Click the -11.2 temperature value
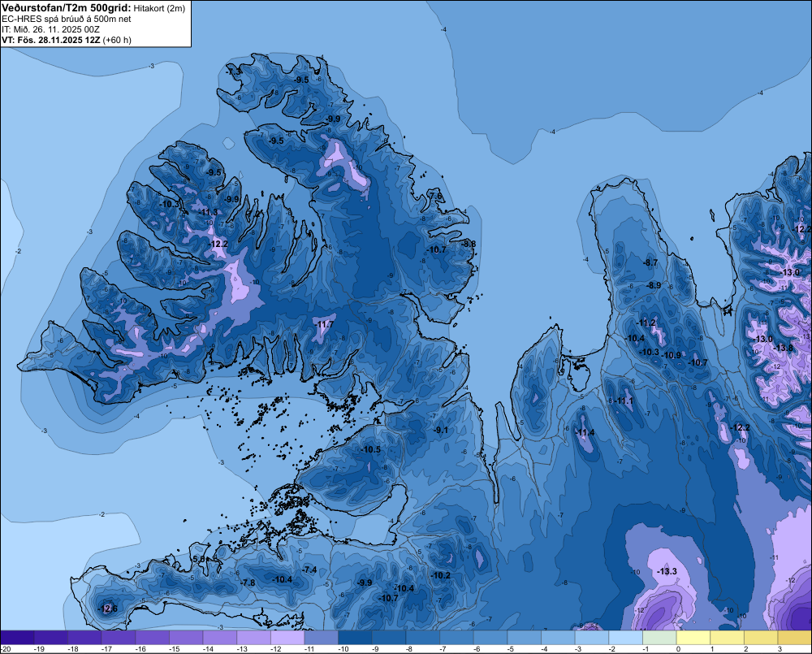 point(646,323)
